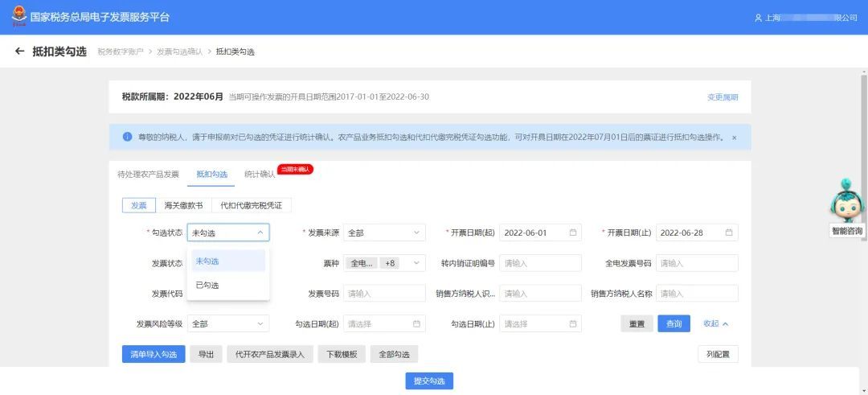Close the blue notice banner
Image resolution: width=868 pixels, height=395 pixels.
(734, 138)
